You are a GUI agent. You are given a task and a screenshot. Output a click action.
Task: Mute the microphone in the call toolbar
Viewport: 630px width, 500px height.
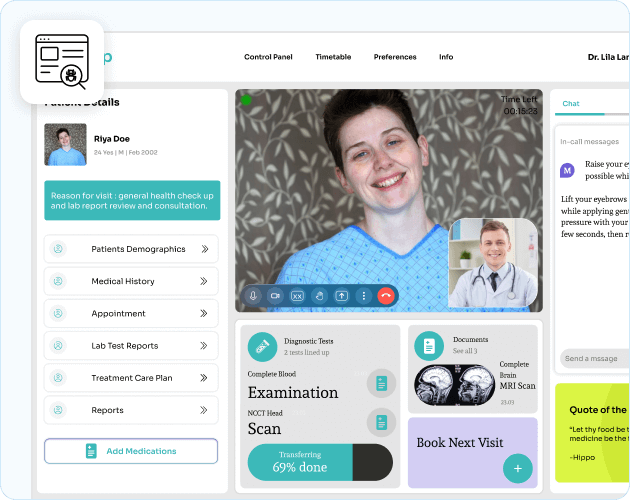pyautogui.click(x=253, y=296)
